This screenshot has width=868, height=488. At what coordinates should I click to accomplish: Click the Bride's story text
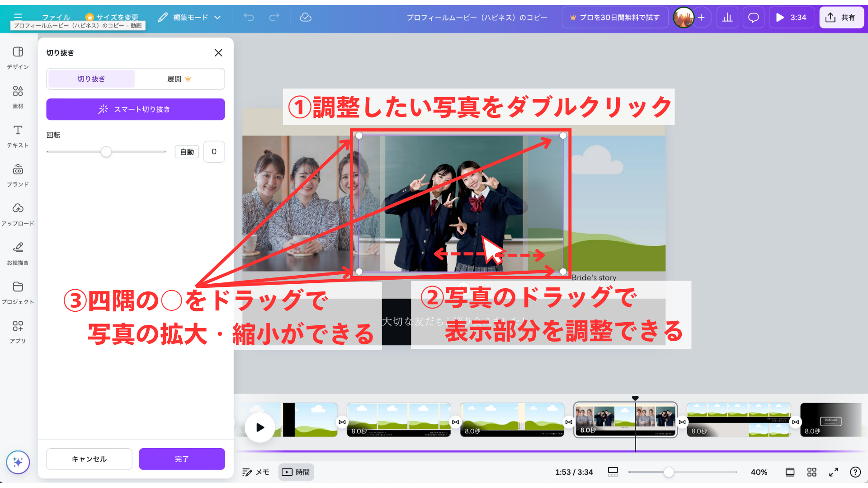(594, 277)
